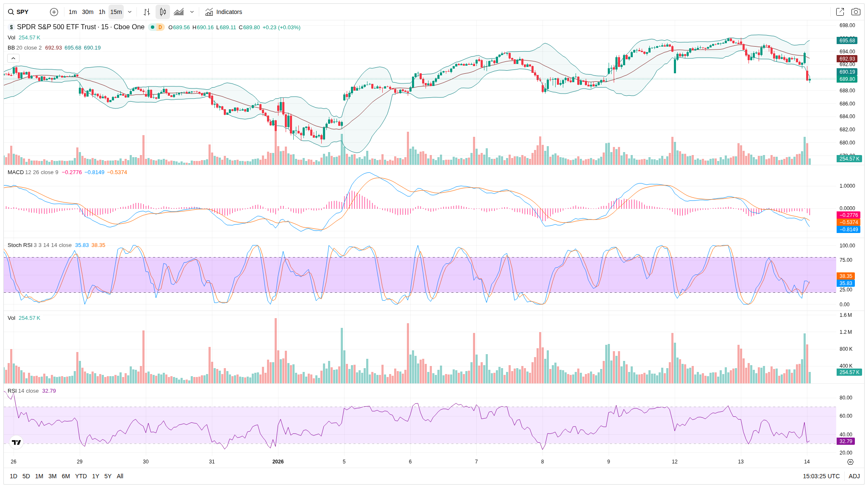Collapse the indicator legend with the chevron
868x488 pixels.
coord(13,58)
